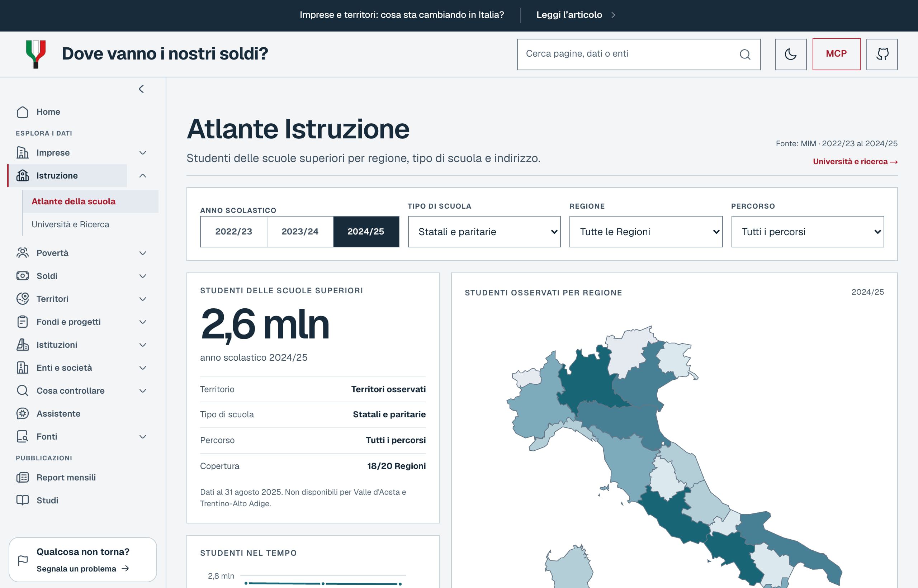The width and height of the screenshot is (918, 588).
Task: Expand the Imprese menu chevron
Action: click(x=143, y=153)
